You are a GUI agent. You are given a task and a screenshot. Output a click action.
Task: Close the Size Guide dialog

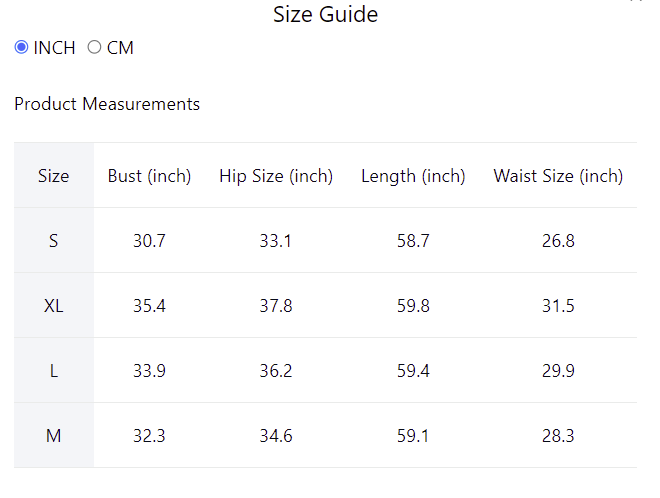click(x=636, y=2)
